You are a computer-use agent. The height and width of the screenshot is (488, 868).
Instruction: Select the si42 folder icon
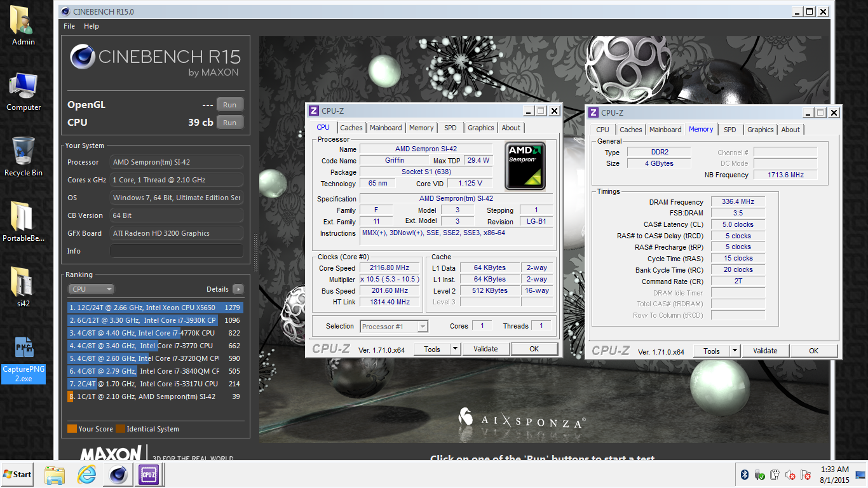(x=24, y=287)
